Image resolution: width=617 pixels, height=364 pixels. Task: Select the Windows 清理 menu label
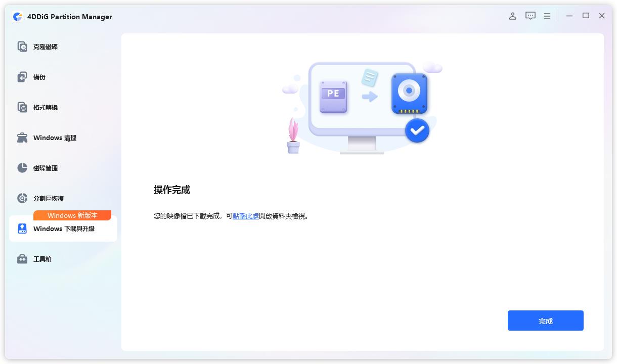[55, 138]
